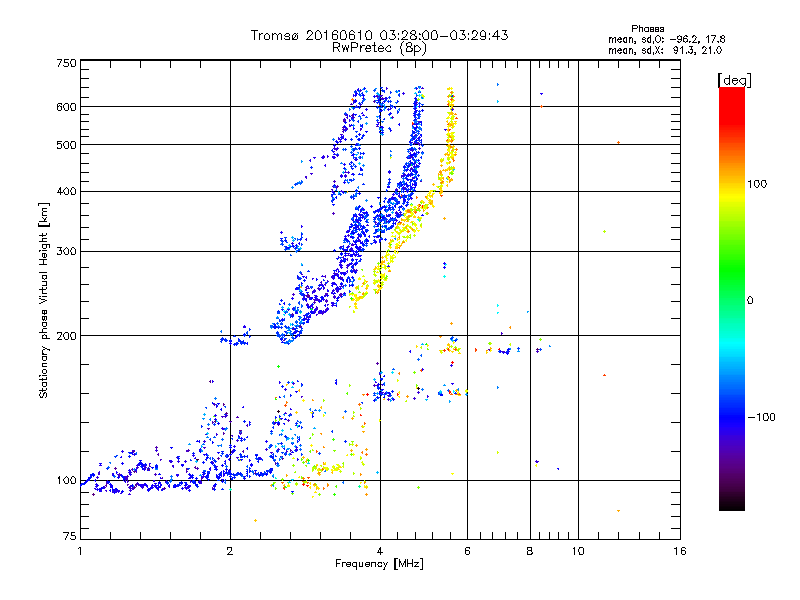Image resolution: width=800 pixels, height=600 pixels.
Task: Click the colorbar label '0'
Action: pos(750,300)
